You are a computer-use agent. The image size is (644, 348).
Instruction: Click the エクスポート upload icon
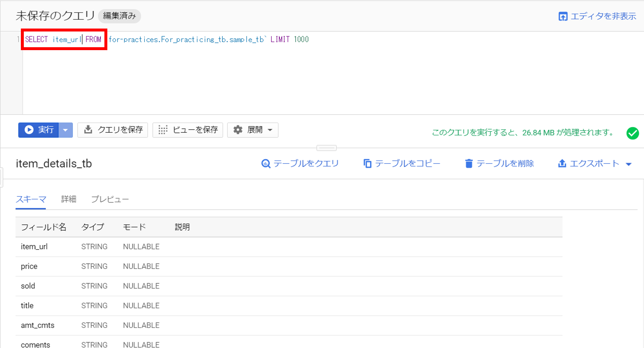tap(562, 164)
